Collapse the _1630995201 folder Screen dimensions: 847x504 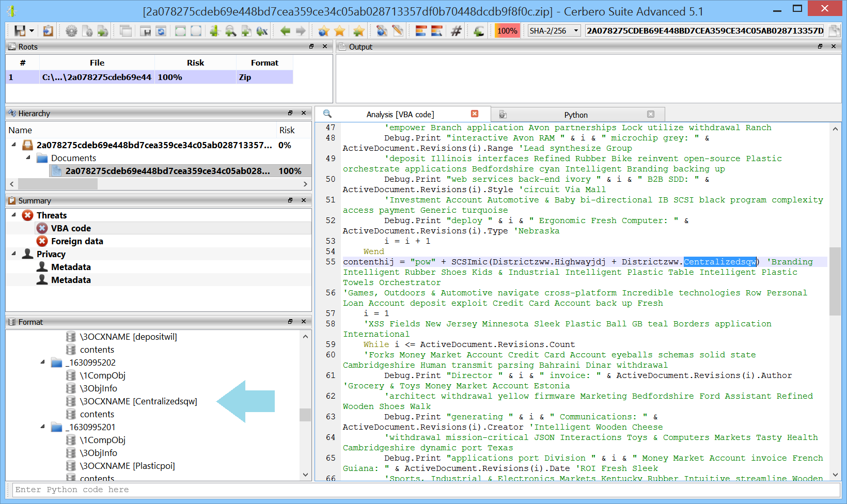coord(43,427)
